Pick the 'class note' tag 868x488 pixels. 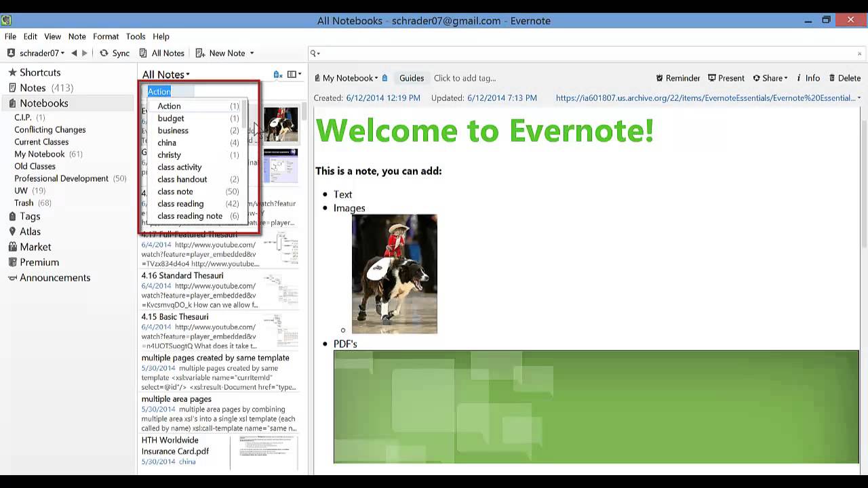194,191
